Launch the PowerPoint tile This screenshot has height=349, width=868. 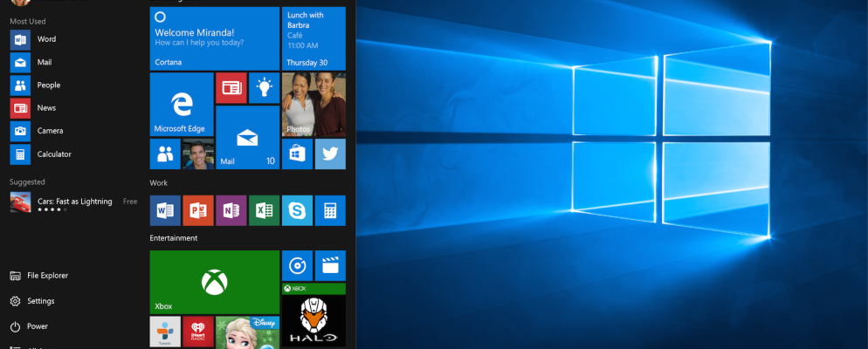click(198, 210)
